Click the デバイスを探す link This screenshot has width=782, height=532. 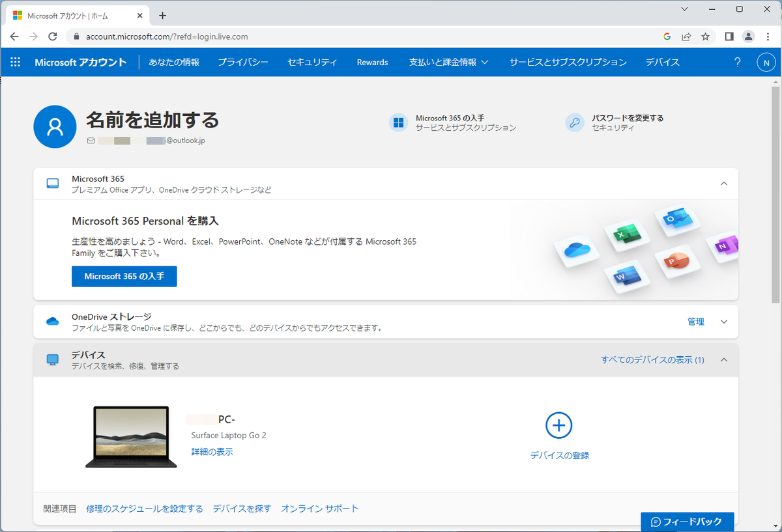[x=242, y=509]
